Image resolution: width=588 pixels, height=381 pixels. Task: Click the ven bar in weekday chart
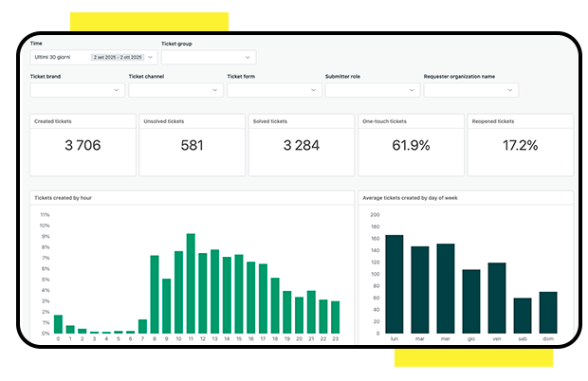point(497,299)
